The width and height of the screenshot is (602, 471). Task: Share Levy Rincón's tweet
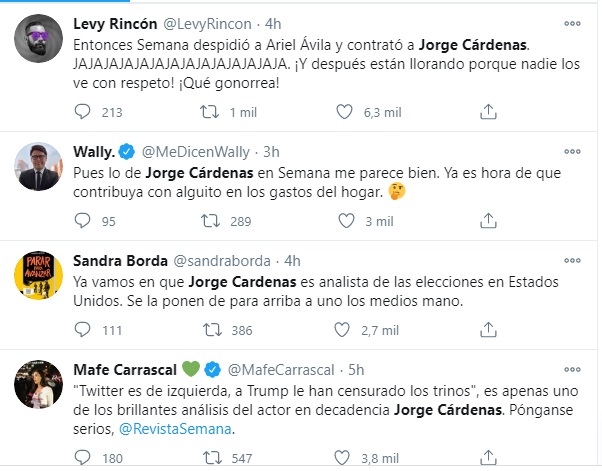tap(488, 112)
